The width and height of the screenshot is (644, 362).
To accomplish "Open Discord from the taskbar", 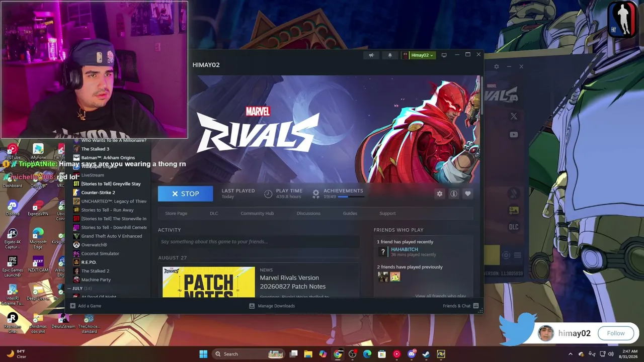I will click(412, 354).
